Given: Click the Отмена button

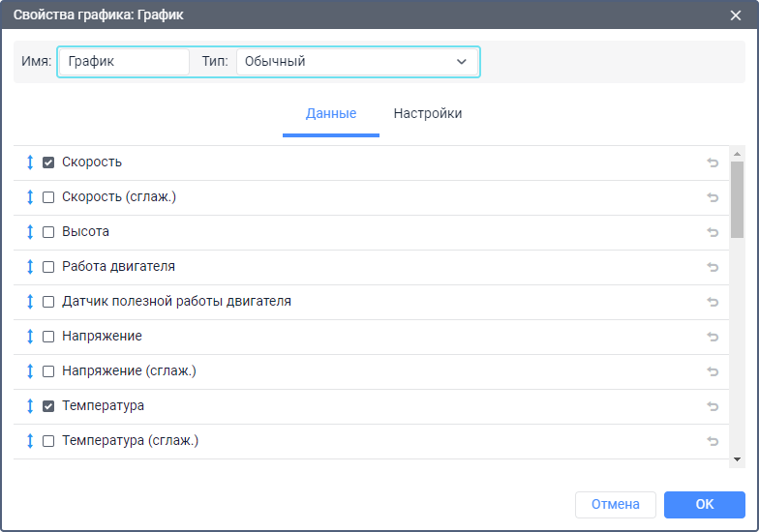Looking at the screenshot, I should (x=615, y=504).
